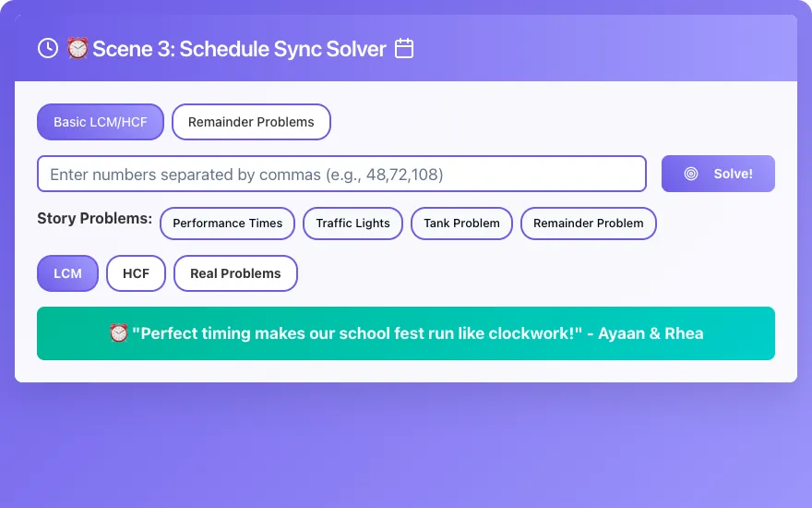Focus the comma-separated numbers input field
Image resolution: width=812 pixels, height=508 pixels.
(x=341, y=174)
